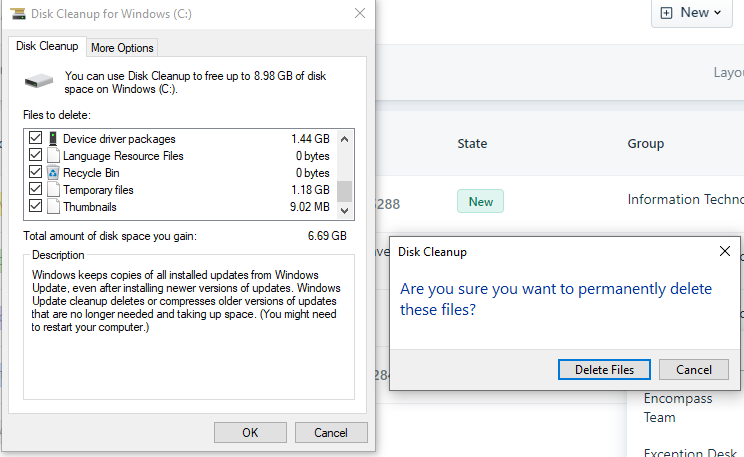Cancel the permanent delete confirmation dialog
The height and width of the screenshot is (457, 744).
click(694, 370)
